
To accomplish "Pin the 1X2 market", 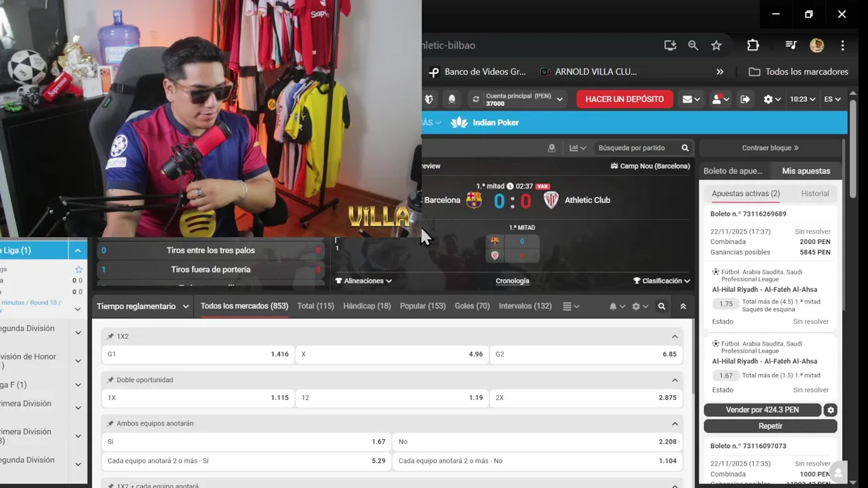I will pyautogui.click(x=111, y=336).
